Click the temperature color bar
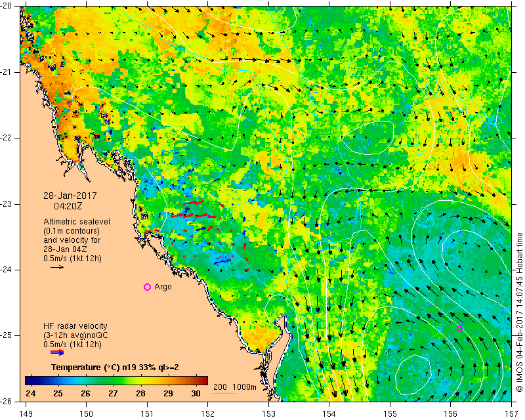525x420 pixels. tap(117, 381)
